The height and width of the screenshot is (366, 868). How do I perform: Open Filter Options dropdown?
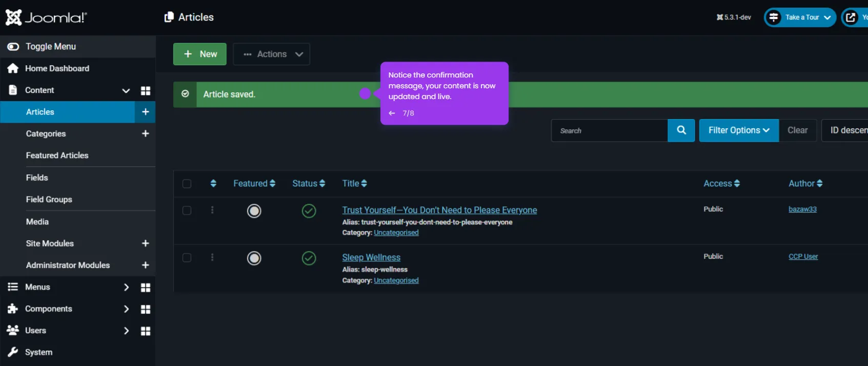point(739,130)
